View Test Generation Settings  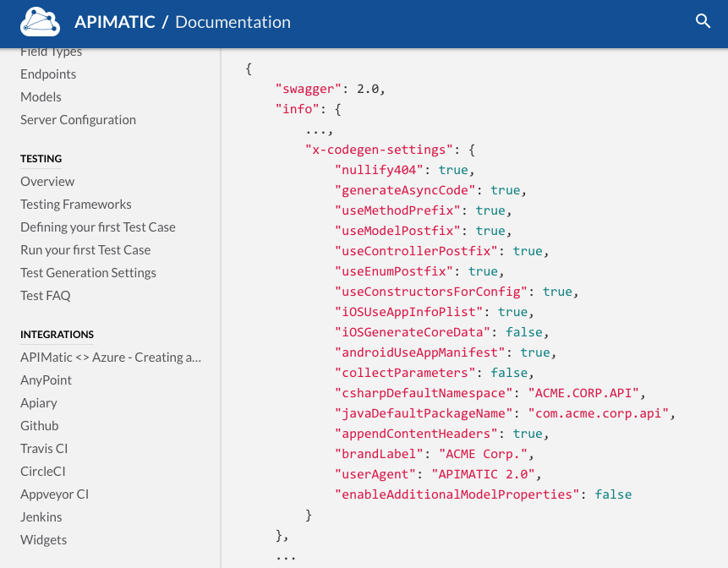(x=88, y=272)
